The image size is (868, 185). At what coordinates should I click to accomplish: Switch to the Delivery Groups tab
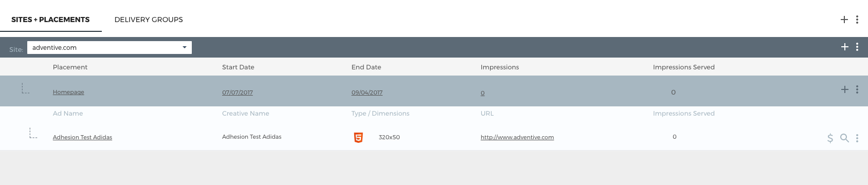149,20
